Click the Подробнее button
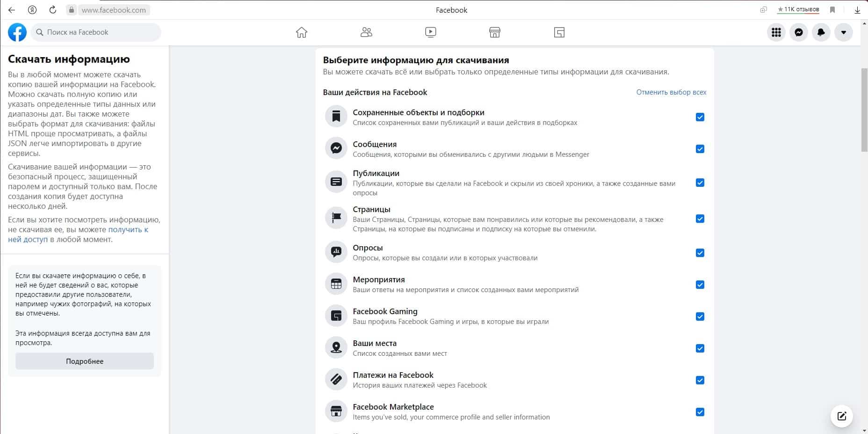868x434 pixels. click(85, 361)
